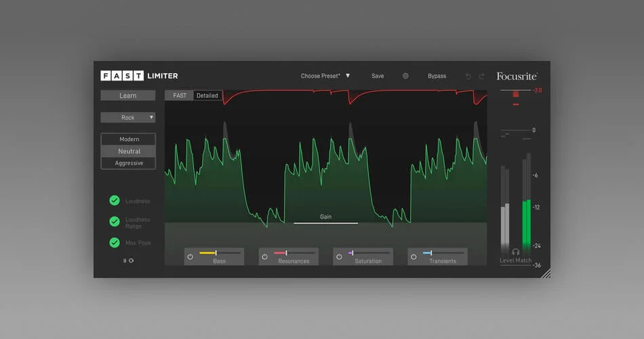Click the purple Saturation slider
644x339 pixels.
pos(369,253)
